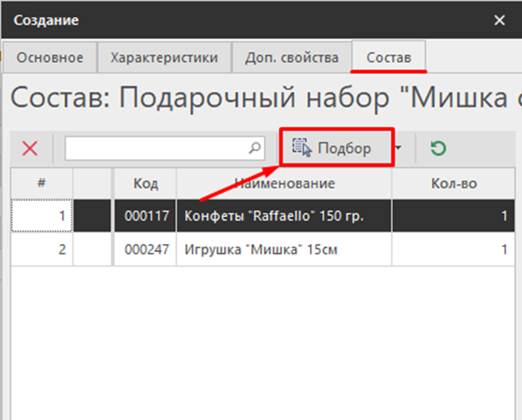Select the Игрушка "Мишка" 15см name cell
522x420 pixels.
(284, 249)
